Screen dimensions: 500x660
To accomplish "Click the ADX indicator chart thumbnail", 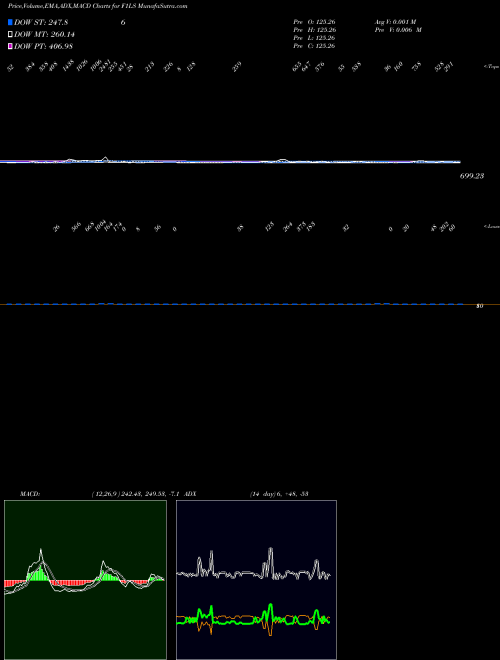I will pyautogui.click(x=256, y=580).
